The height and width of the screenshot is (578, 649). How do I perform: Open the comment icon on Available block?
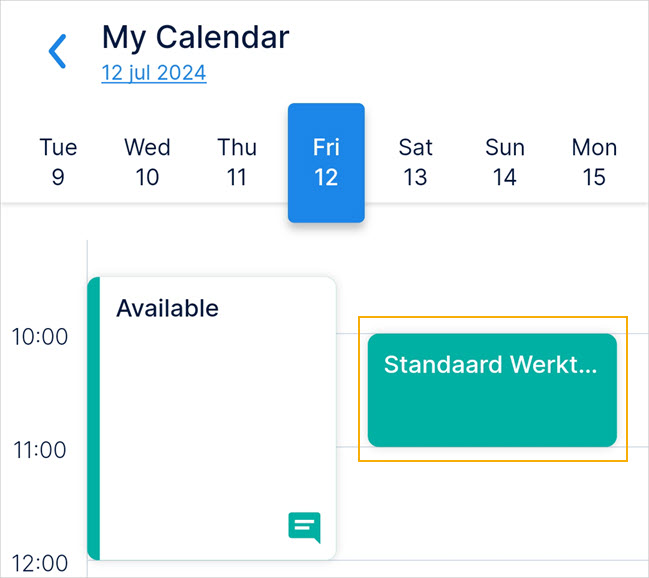click(x=304, y=526)
